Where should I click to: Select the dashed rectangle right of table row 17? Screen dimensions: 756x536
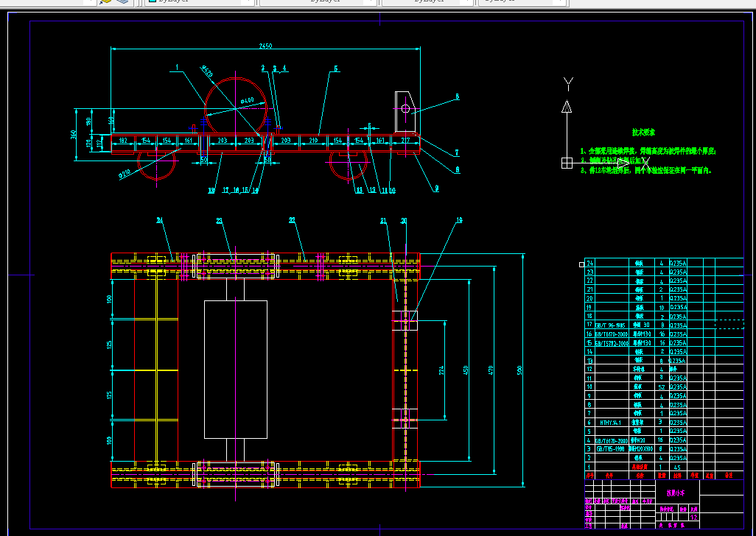click(x=729, y=325)
